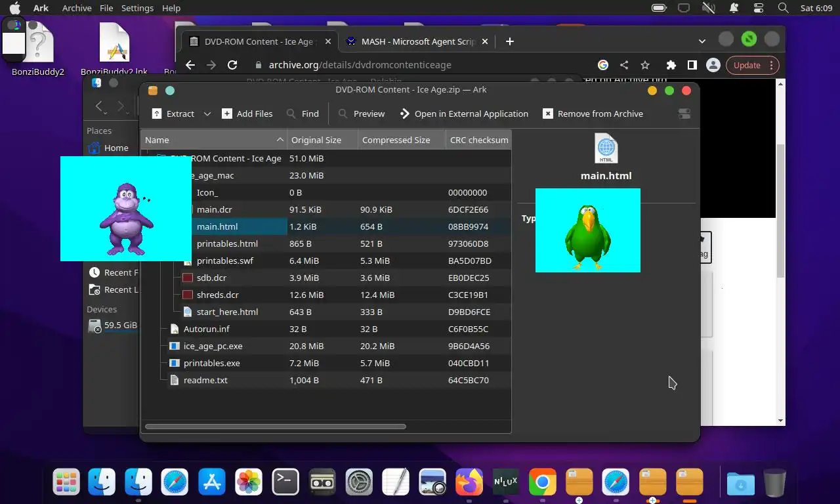
Task: Click CRC value 64C5BC70
Action: (469, 380)
